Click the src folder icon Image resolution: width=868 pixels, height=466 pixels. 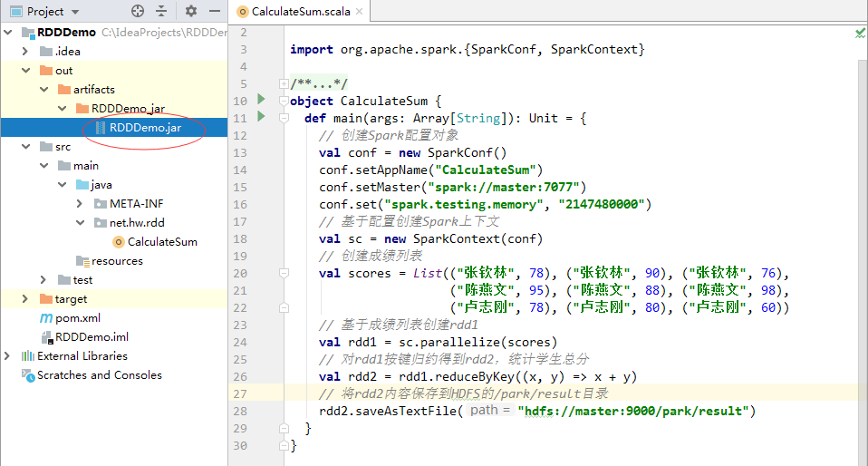(x=46, y=146)
